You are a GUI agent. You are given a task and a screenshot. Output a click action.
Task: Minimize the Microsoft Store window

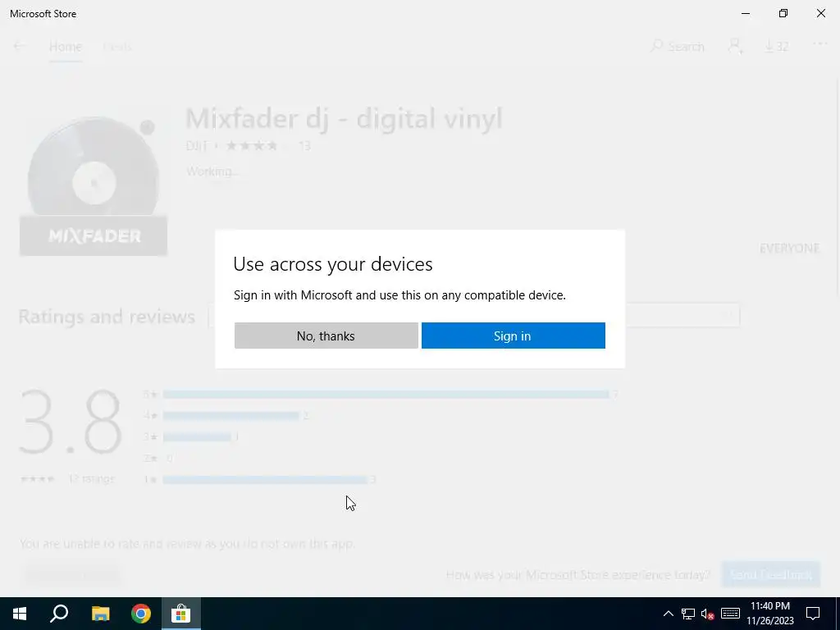[x=745, y=13]
